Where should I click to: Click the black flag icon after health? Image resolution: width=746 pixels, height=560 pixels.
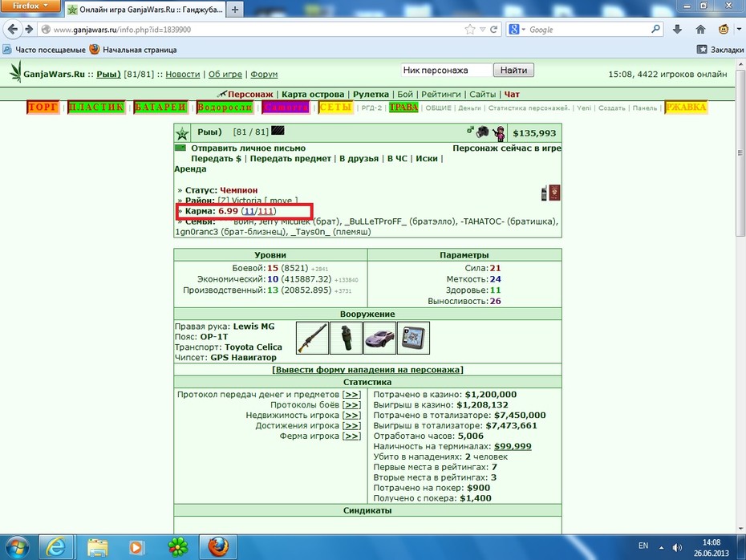click(278, 130)
